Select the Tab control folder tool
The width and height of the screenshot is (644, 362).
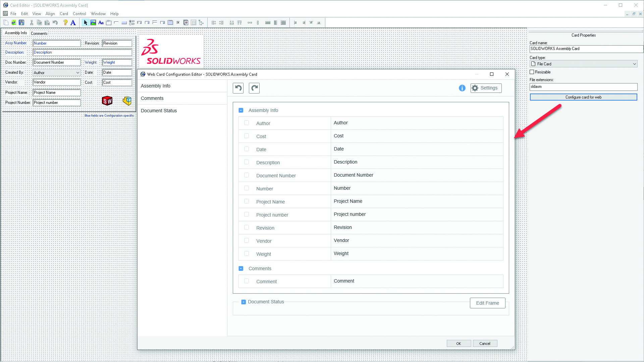(170, 23)
